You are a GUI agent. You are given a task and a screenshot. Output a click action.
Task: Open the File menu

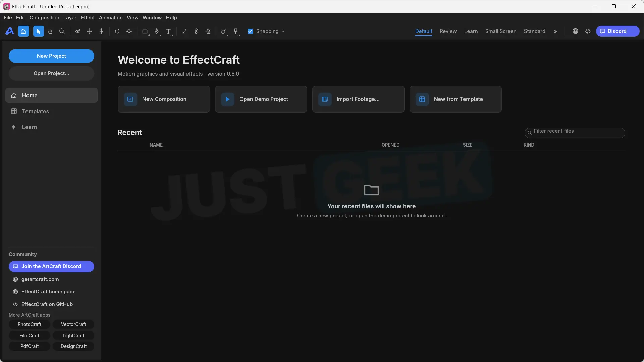pyautogui.click(x=8, y=18)
